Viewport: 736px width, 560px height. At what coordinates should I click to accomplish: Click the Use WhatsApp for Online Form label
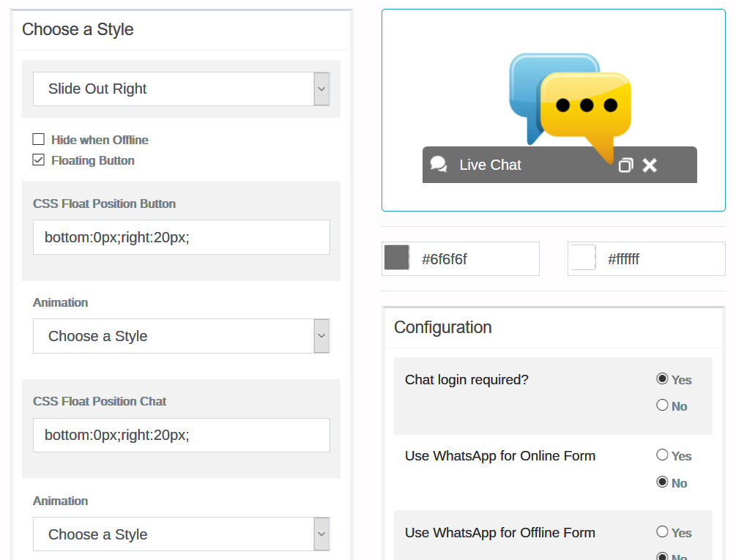tap(500, 456)
